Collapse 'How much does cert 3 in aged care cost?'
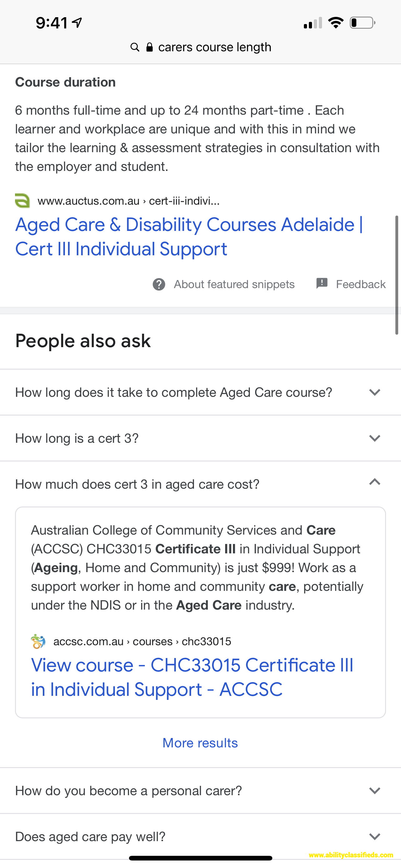 tap(200, 484)
